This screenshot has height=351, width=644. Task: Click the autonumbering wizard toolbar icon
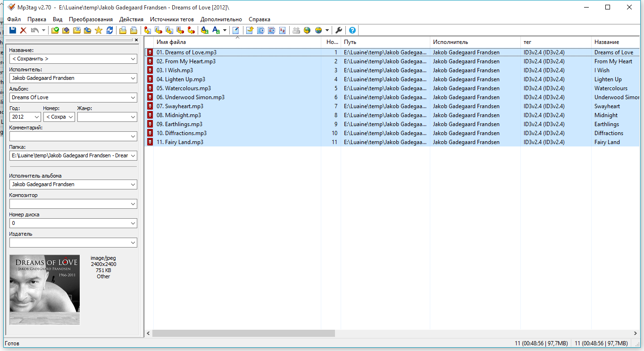(282, 30)
